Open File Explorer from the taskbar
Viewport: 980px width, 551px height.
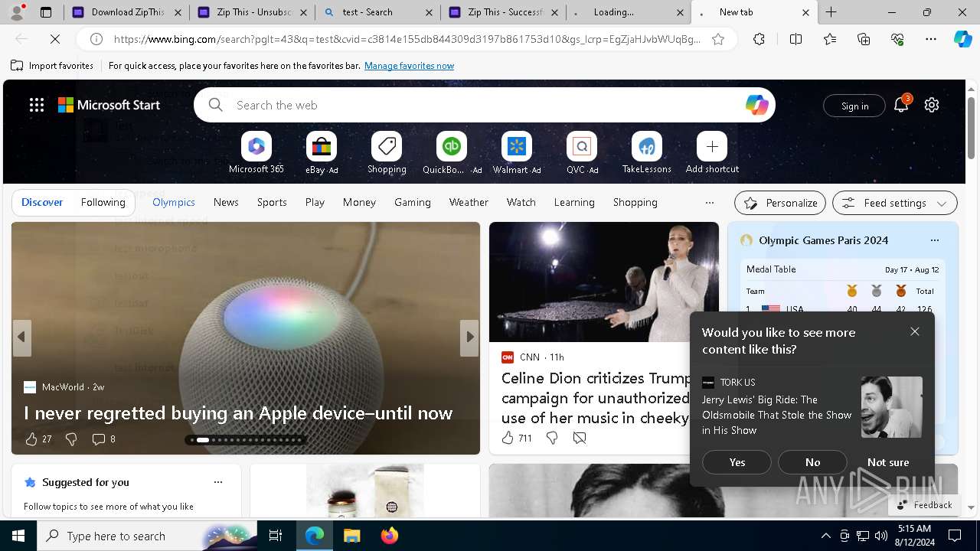tap(352, 536)
